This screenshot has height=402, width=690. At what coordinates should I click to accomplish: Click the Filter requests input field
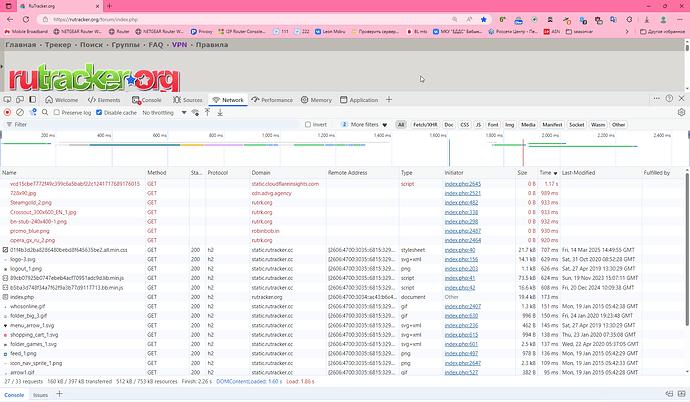point(154,124)
